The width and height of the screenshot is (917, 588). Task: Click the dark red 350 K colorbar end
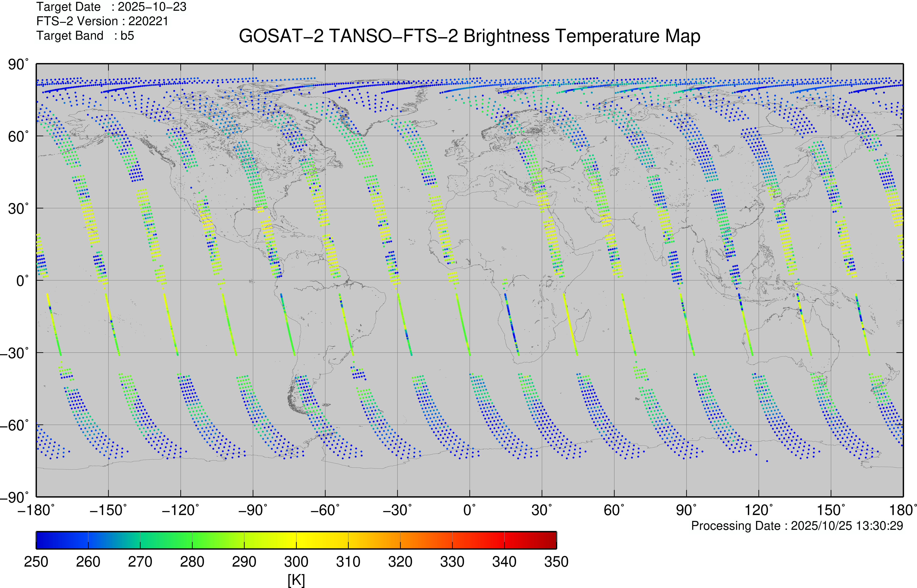(x=552, y=540)
